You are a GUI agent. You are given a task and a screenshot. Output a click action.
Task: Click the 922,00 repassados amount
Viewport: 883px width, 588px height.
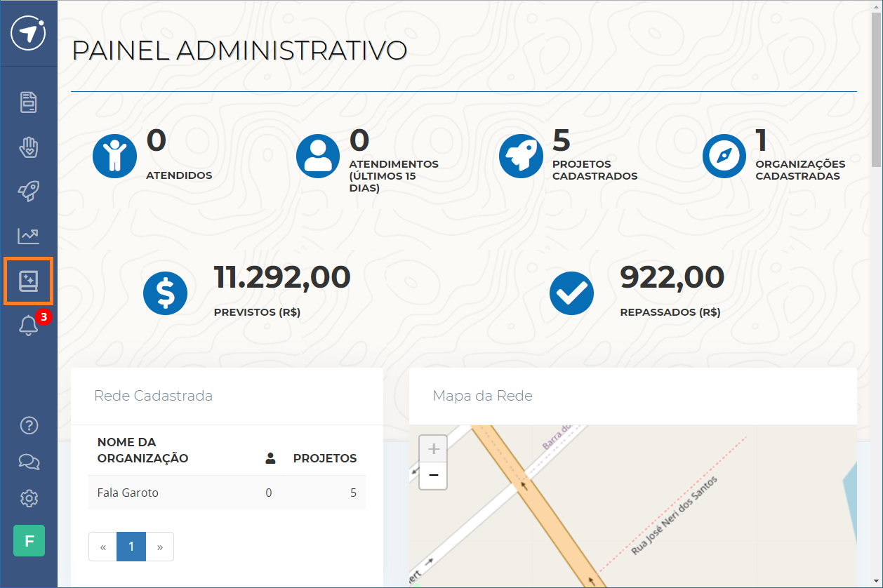point(672,277)
